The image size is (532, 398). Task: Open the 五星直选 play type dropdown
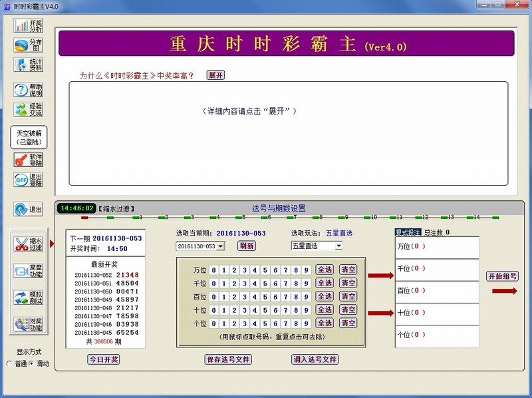pos(339,245)
